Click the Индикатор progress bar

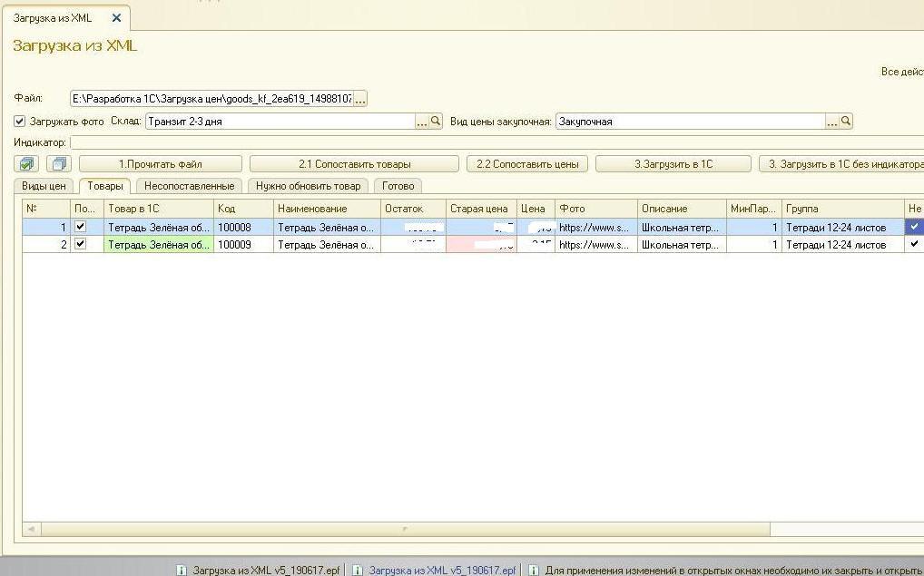click(496, 142)
